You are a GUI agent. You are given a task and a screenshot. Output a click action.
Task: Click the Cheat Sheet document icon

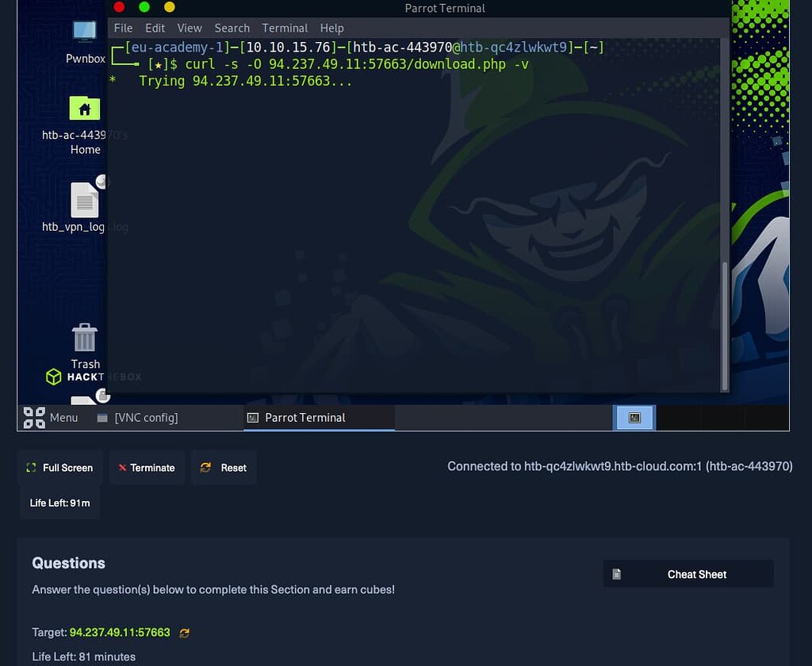tap(617, 574)
